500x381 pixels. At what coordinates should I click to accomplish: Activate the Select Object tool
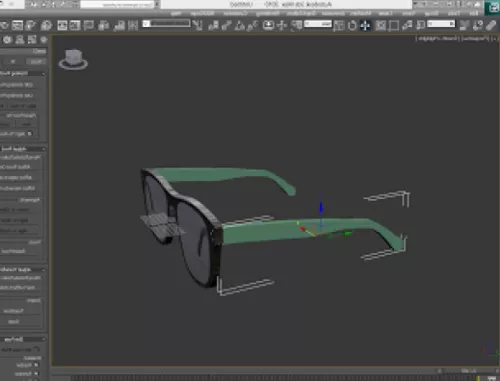coord(421,25)
